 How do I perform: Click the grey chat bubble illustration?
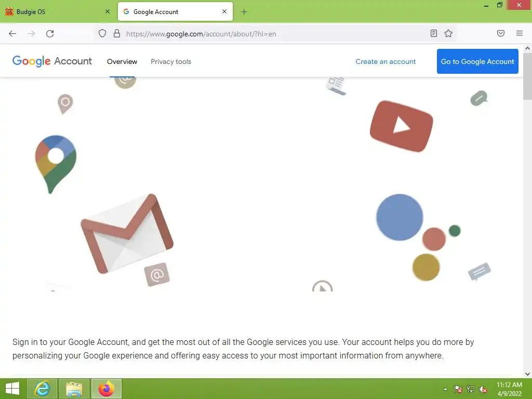480,271
